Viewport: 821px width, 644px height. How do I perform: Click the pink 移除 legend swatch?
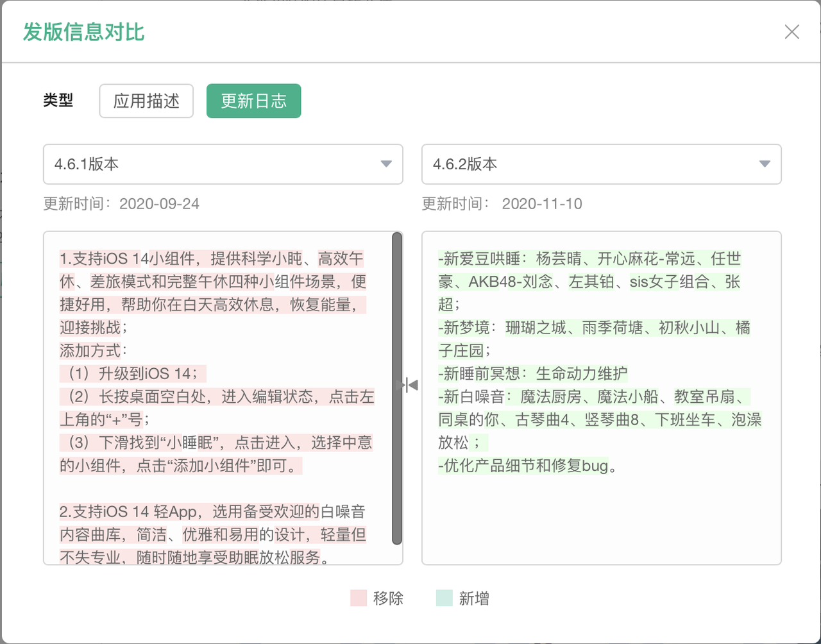(x=357, y=598)
